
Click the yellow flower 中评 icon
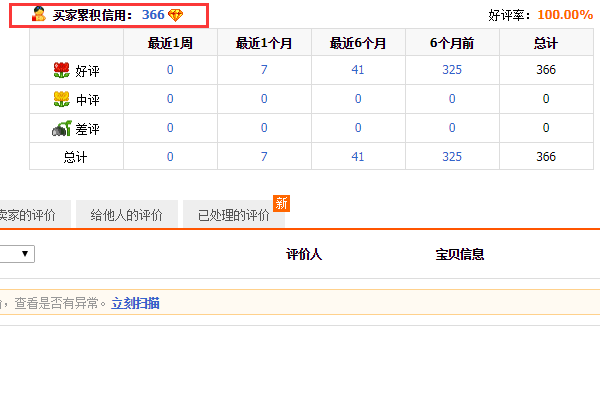(x=62, y=99)
